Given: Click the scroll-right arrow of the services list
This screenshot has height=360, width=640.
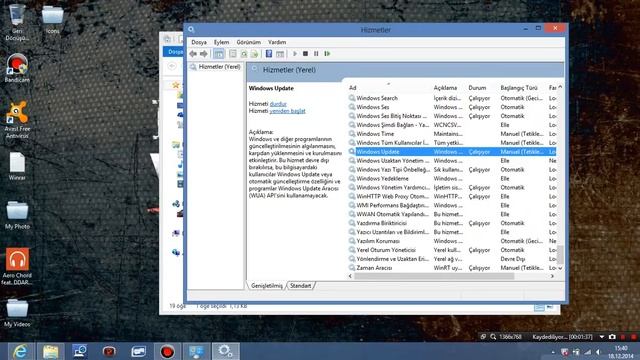Looking at the screenshot, I should [x=552, y=276].
